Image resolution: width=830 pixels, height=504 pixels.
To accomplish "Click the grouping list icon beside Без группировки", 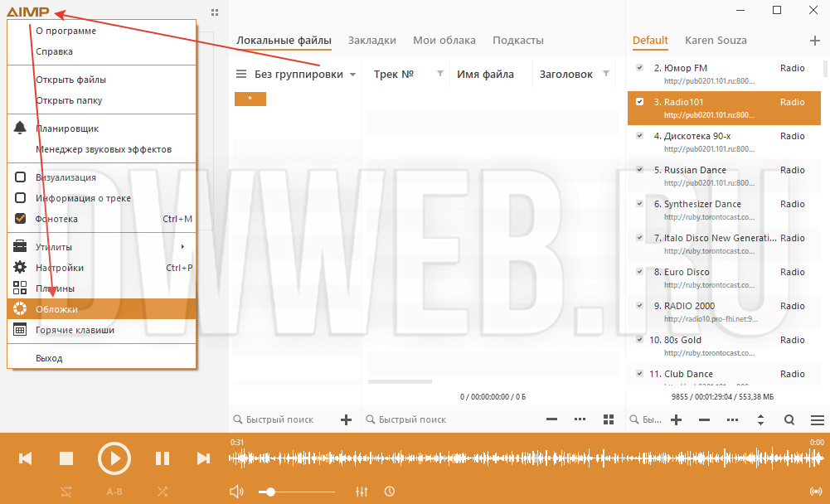I will click(241, 74).
